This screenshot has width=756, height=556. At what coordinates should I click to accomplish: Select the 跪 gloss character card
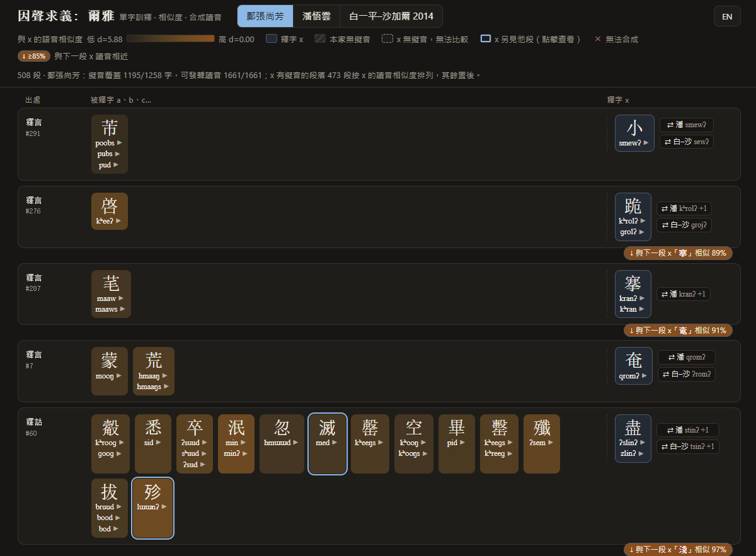(633, 217)
